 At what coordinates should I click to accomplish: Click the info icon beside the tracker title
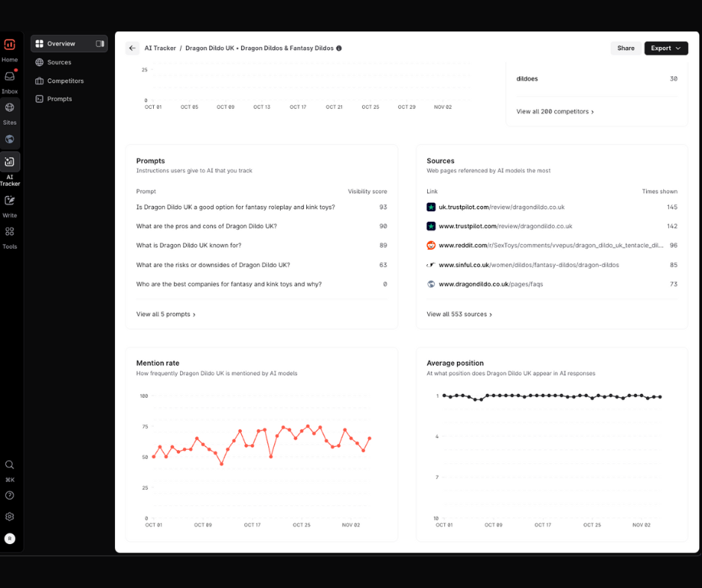click(339, 49)
